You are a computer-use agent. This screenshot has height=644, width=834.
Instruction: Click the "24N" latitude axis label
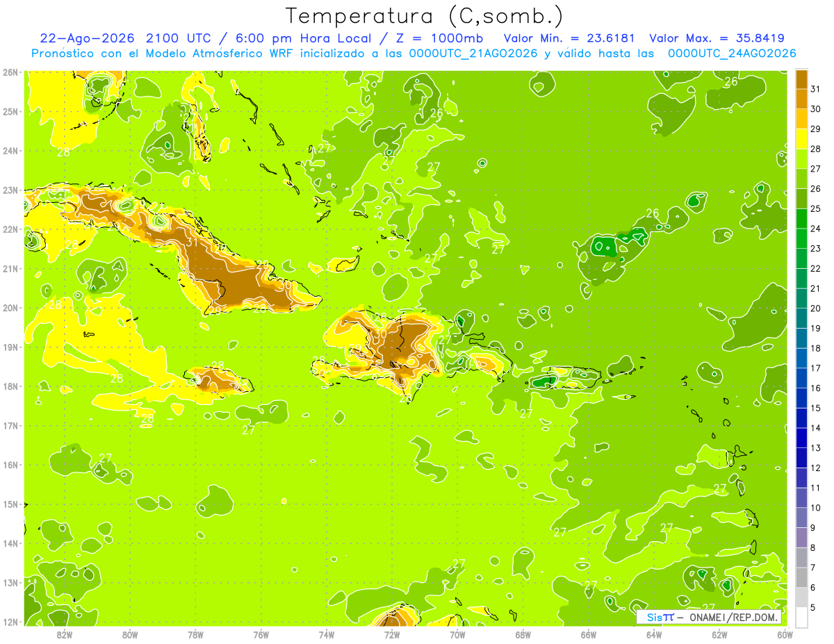click(10, 151)
